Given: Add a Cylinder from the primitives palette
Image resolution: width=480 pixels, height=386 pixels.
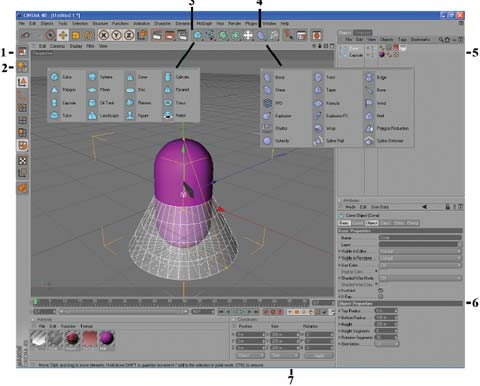Looking at the screenshot, I should tap(178, 77).
